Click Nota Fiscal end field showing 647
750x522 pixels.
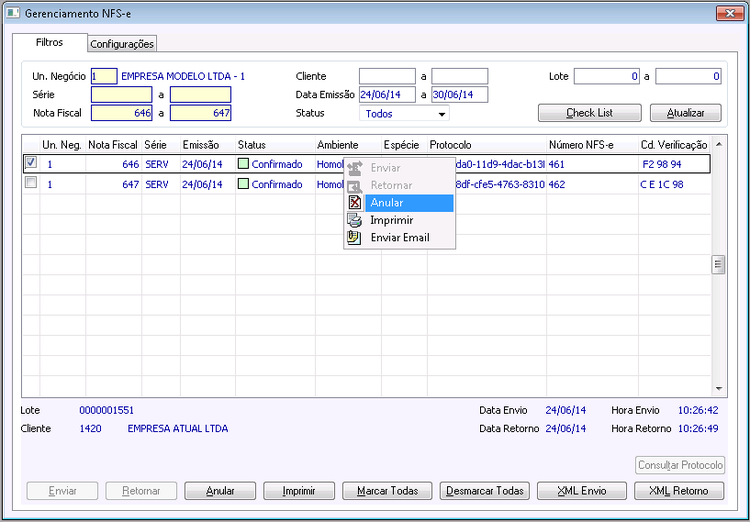[x=200, y=113]
